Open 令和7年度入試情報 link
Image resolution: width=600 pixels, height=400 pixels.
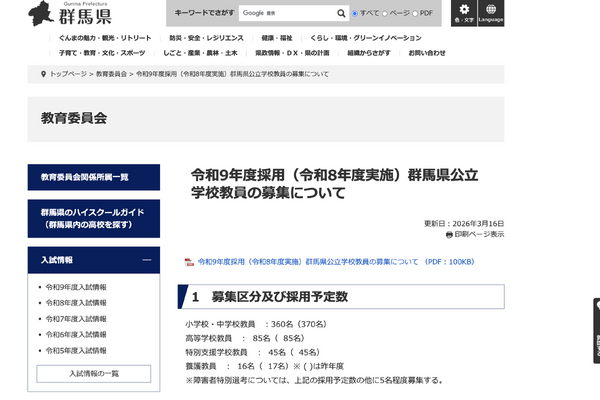[x=76, y=319]
